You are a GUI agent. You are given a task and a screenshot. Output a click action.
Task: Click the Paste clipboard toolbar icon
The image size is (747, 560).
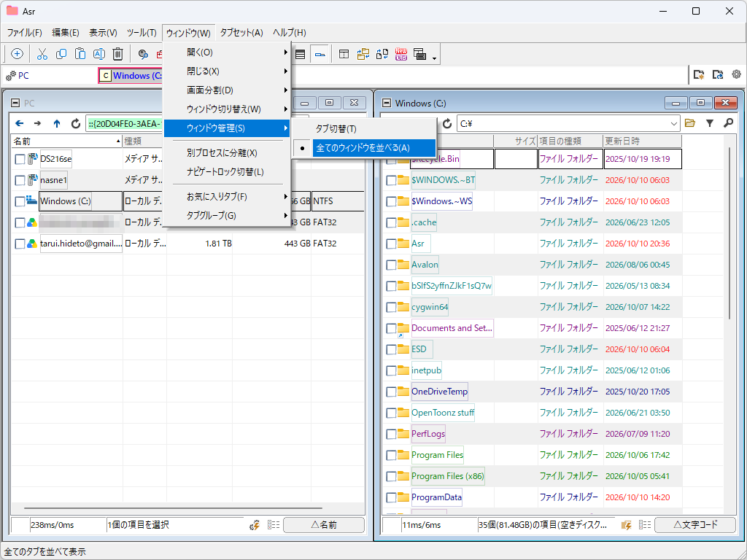click(80, 54)
